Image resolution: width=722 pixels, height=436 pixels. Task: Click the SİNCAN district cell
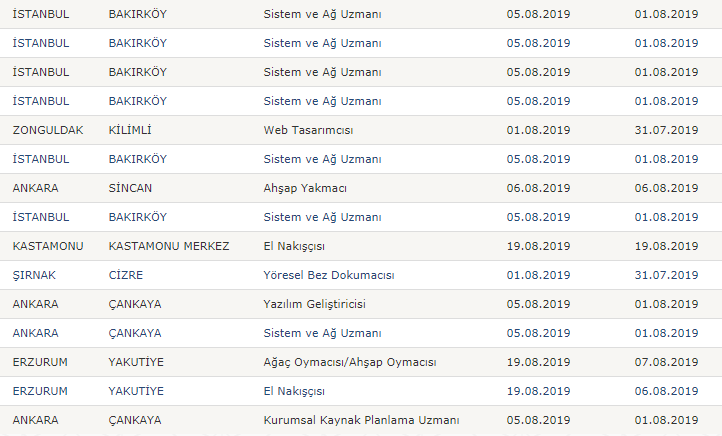coord(130,188)
